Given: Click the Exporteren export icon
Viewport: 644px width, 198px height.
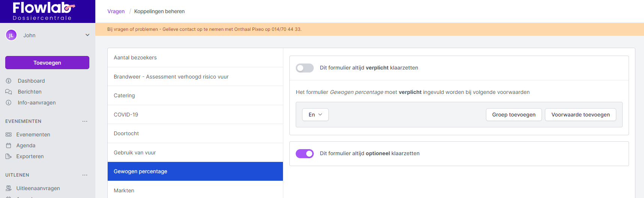Looking at the screenshot, I should 9,156.
